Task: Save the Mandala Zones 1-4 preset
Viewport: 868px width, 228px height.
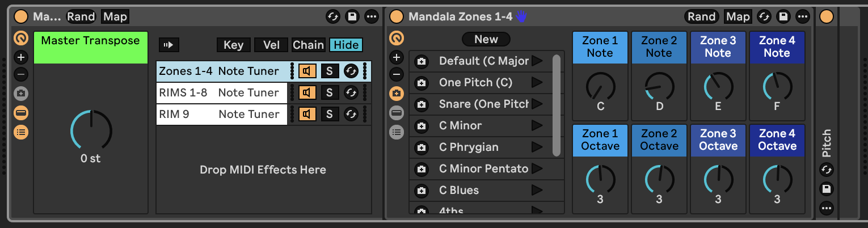Action: pyautogui.click(x=783, y=17)
